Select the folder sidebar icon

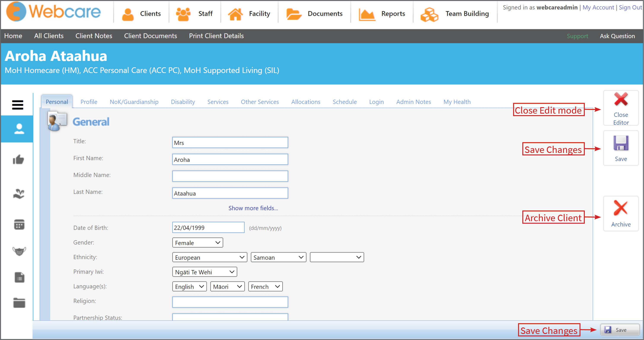pyautogui.click(x=19, y=303)
